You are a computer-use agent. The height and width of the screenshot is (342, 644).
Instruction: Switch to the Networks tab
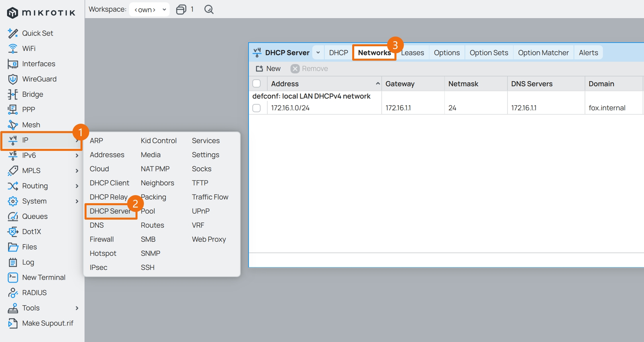point(374,53)
